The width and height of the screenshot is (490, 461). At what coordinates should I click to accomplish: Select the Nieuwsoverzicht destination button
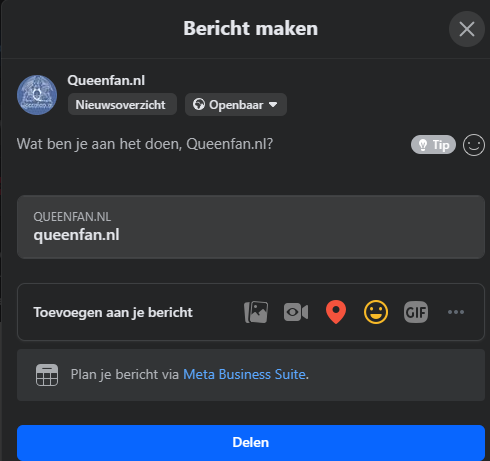coord(122,104)
